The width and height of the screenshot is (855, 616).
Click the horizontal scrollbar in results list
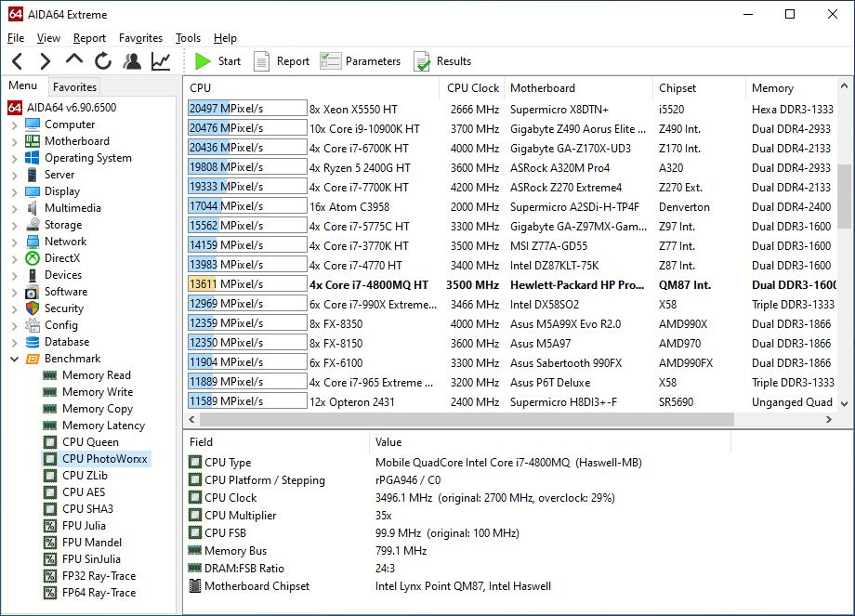click(467, 419)
